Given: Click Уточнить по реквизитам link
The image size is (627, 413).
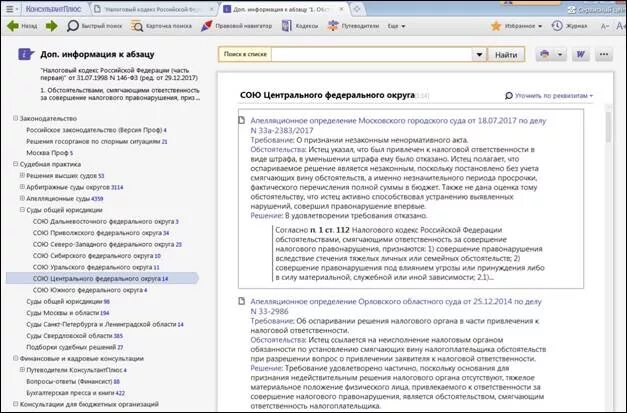Looking at the screenshot, I should pos(549,96).
